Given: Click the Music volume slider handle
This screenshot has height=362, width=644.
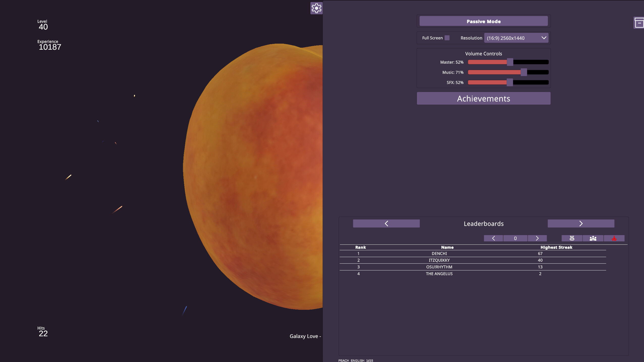Looking at the screenshot, I should [x=523, y=72].
